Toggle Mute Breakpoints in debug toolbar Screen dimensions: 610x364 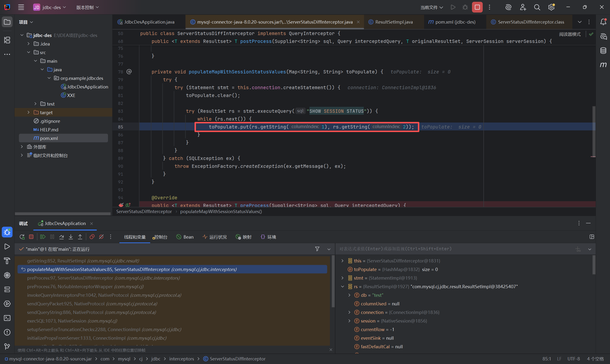pyautogui.click(x=101, y=237)
